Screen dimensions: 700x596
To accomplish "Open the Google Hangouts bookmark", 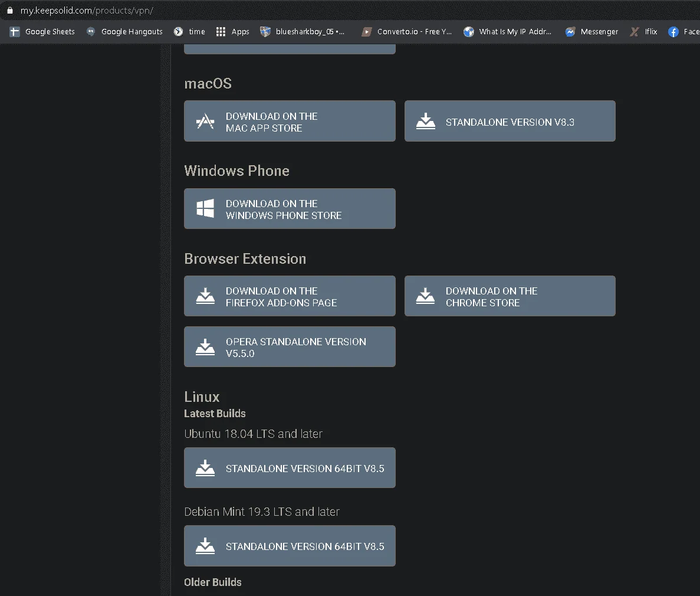I will tap(124, 32).
